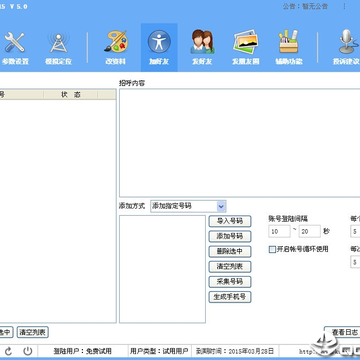This screenshot has width=360, height=360.
Task: Select the 加好友 person icon tab
Action: point(159,48)
